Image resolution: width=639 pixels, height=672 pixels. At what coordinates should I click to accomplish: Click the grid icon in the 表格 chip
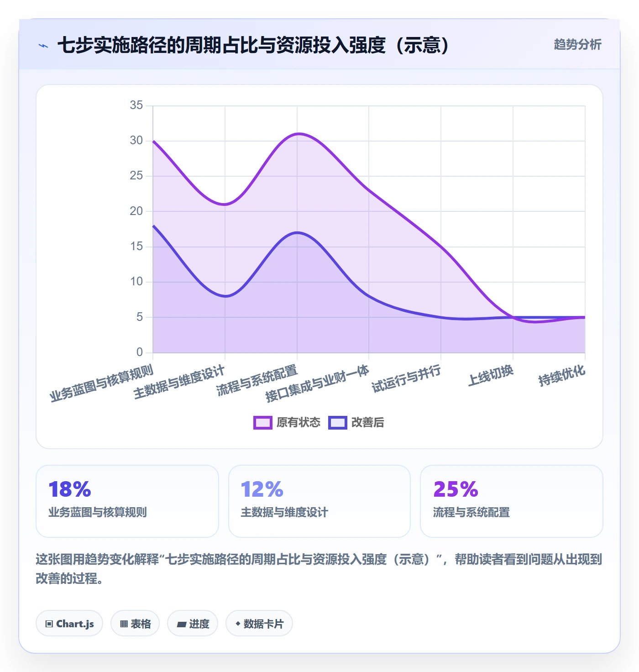[124, 624]
